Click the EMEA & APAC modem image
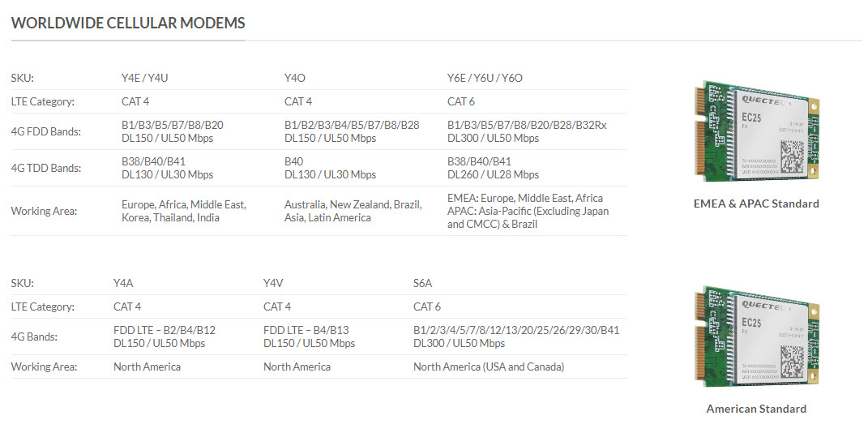 coord(757,131)
